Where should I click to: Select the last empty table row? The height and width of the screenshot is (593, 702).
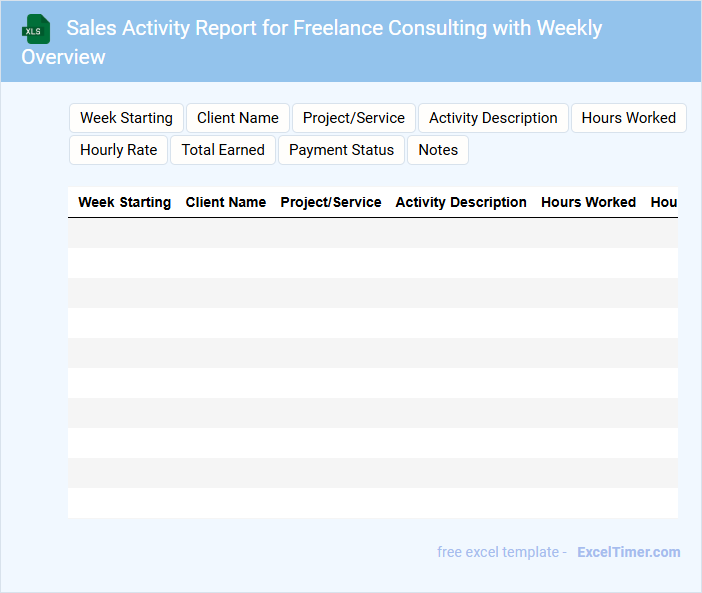tap(372, 503)
